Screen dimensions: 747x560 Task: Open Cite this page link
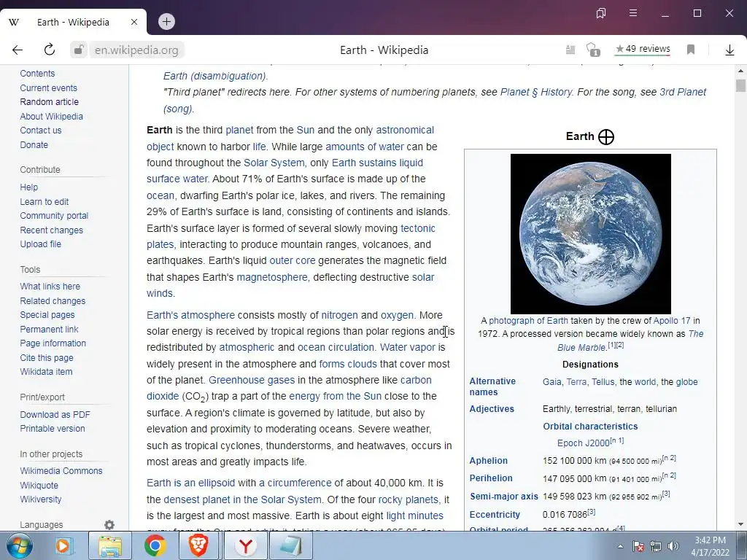47,357
